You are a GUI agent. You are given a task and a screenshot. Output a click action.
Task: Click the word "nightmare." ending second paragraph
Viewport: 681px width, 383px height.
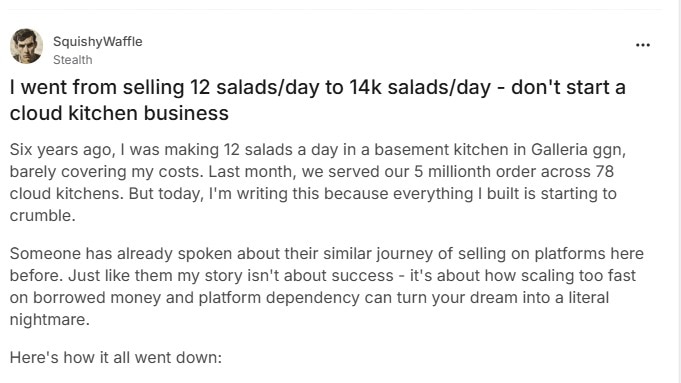(x=50, y=320)
